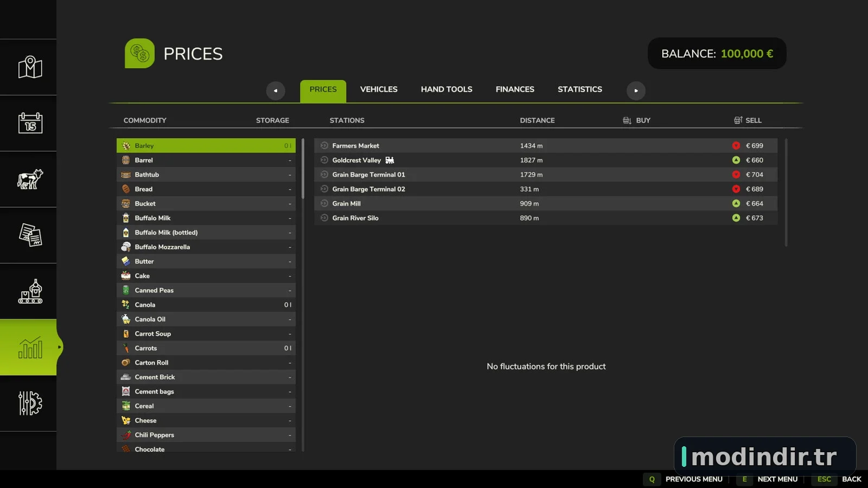Image resolution: width=868 pixels, height=488 pixels.
Task: Select the Carton Roll row
Action: (x=206, y=362)
